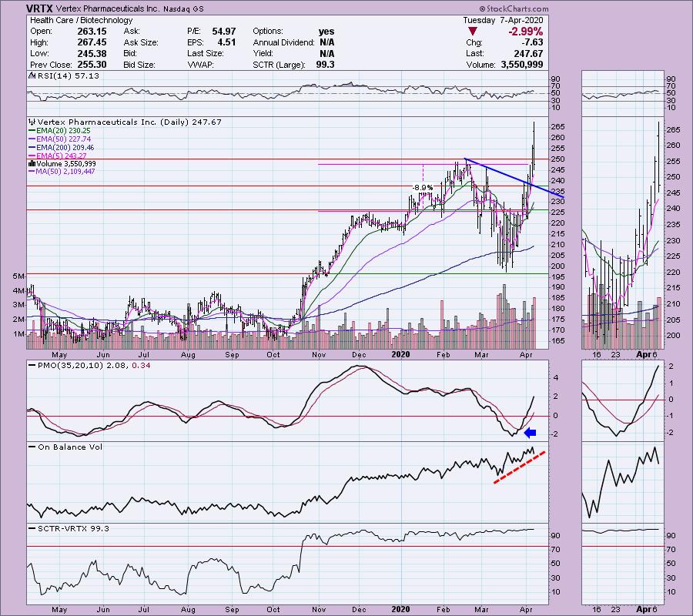This screenshot has height=616, width=693.
Task: Click Nov on the bottom date axis
Action: [x=319, y=609]
